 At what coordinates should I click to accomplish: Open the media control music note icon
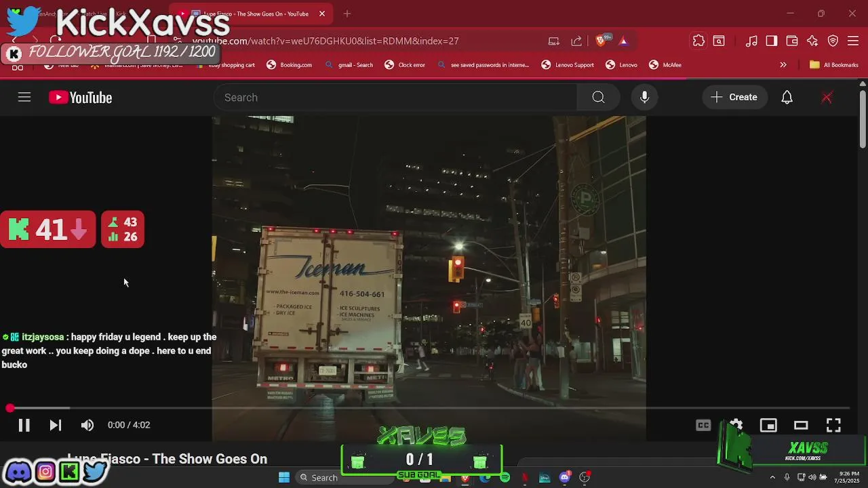point(751,41)
